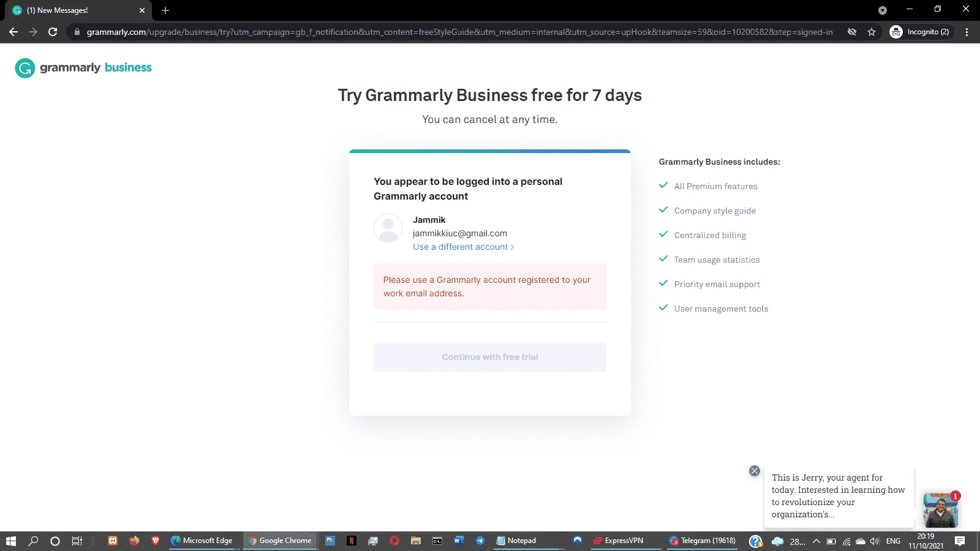Click the address bar URL

[459, 32]
